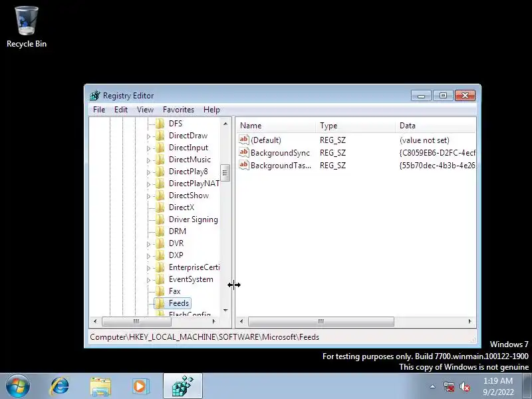This screenshot has width=532, height=399.
Task: Click the tree pane scroll up arrow
Action: (x=225, y=124)
